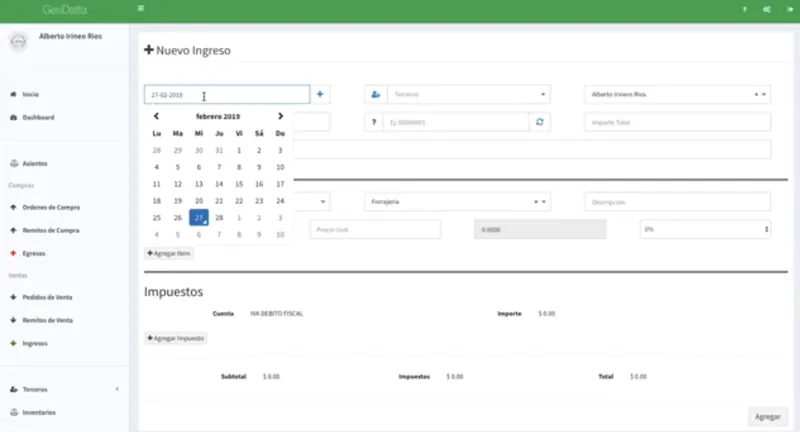Go to next month in calendar
800x432 pixels.
click(x=280, y=116)
